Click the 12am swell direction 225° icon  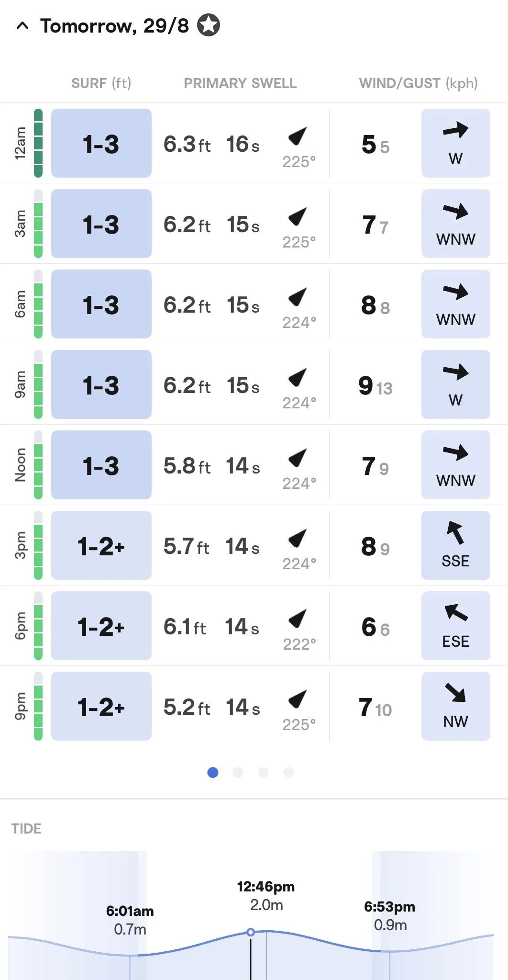[298, 136]
